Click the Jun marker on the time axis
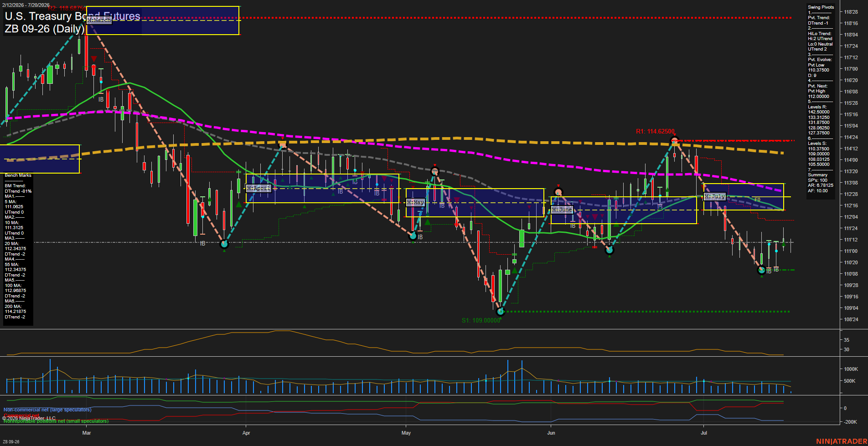 pyautogui.click(x=551, y=433)
